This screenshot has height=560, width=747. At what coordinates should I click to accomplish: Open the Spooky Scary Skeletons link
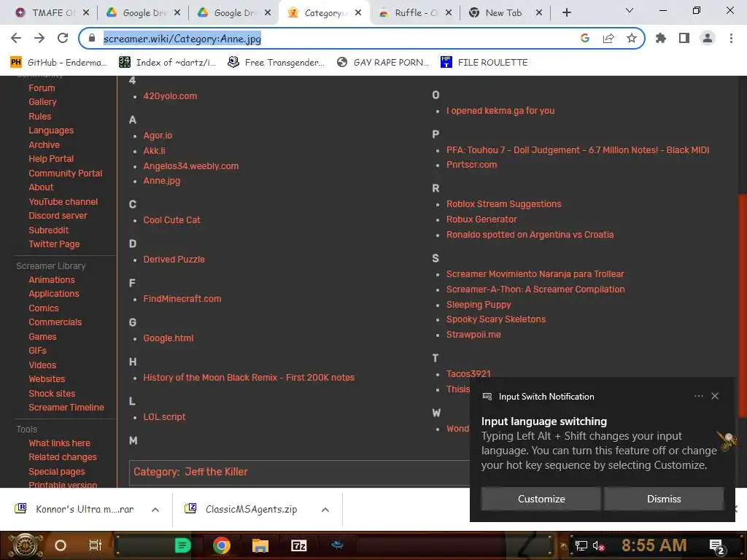496,319
